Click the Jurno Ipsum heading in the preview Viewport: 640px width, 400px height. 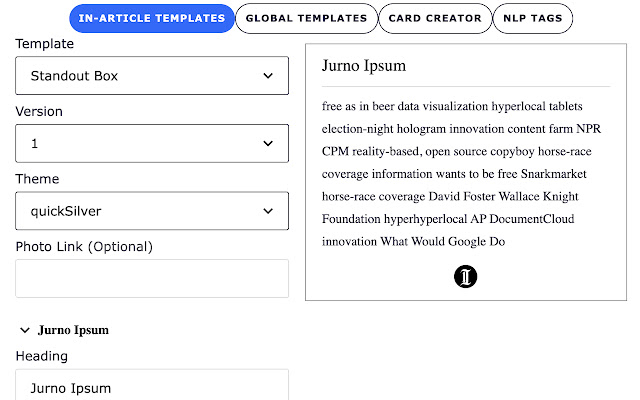click(364, 66)
